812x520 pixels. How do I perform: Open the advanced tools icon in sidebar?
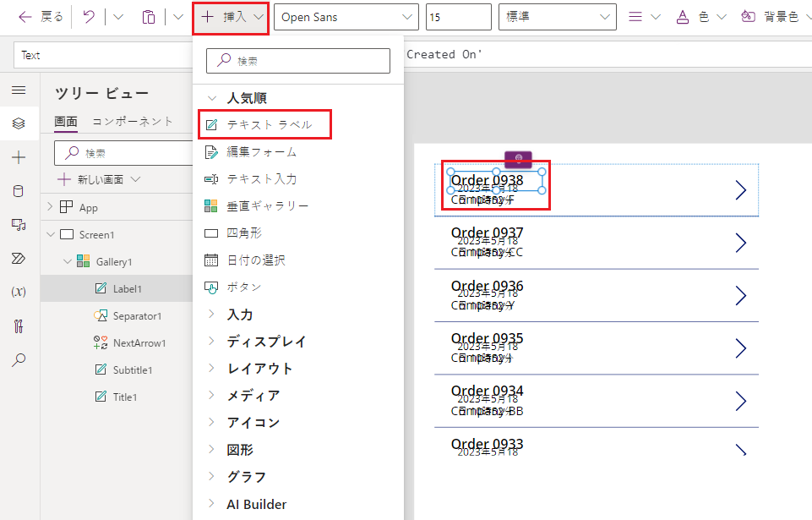point(19,326)
